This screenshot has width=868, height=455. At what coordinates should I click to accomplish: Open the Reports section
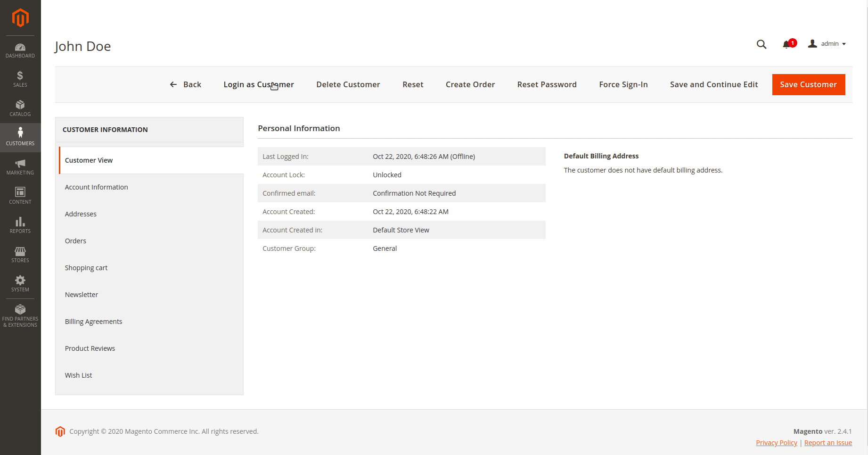pyautogui.click(x=20, y=225)
